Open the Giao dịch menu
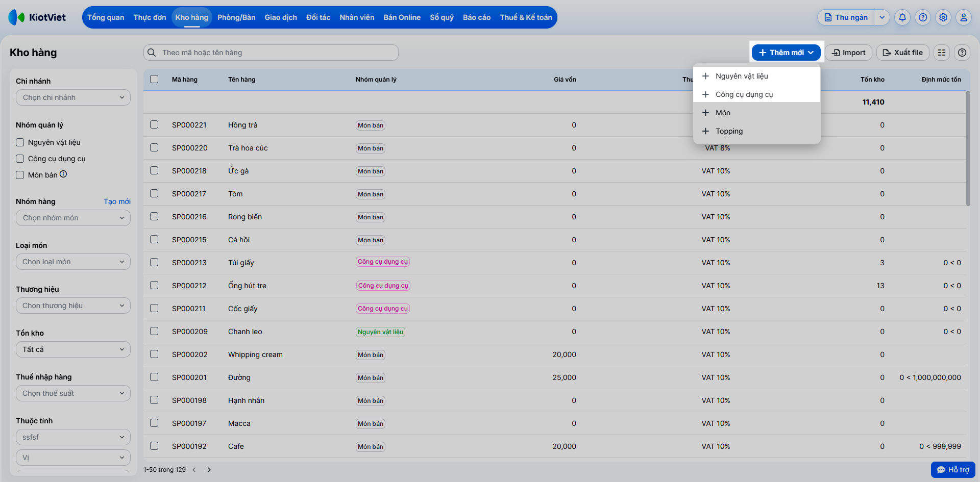Screen dimensions: 980x482 click(x=281, y=17)
